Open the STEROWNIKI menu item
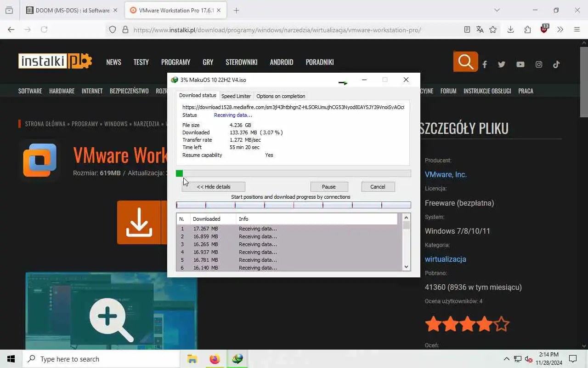Screen dimensions: 588x368 [241, 62]
